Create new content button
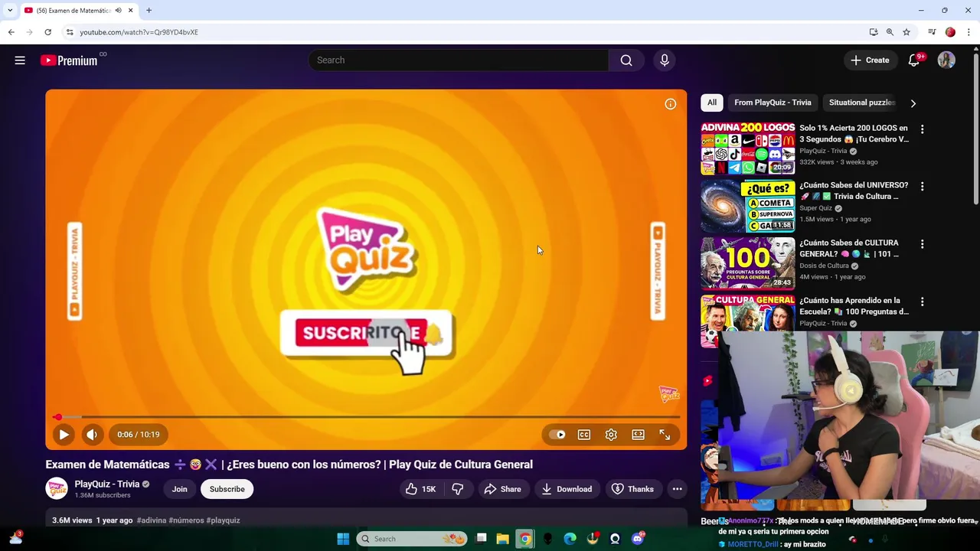Screen dimensions: 980x551 pyautogui.click(x=871, y=60)
